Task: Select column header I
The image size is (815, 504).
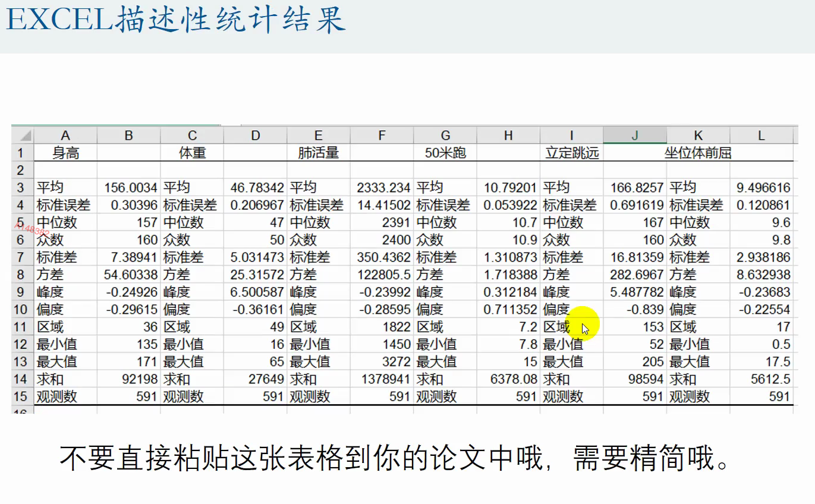Action: tap(572, 136)
